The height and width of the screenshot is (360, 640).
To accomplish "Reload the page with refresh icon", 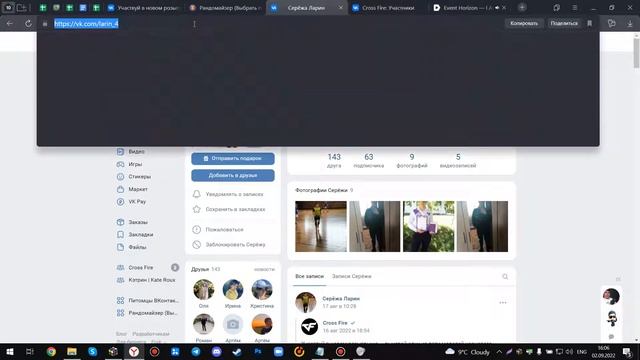I will [28, 24].
